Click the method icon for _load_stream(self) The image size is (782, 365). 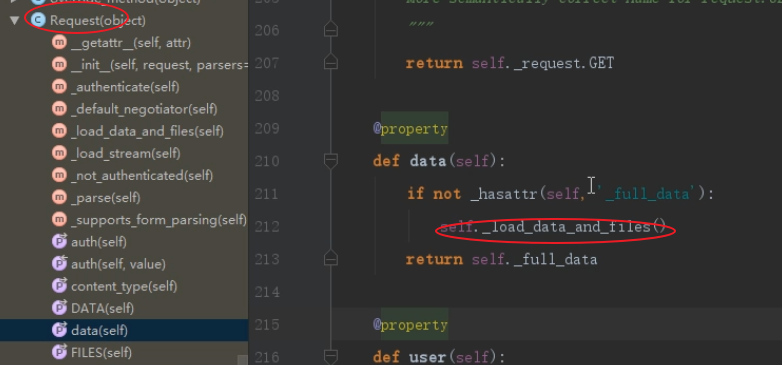tap(59, 153)
